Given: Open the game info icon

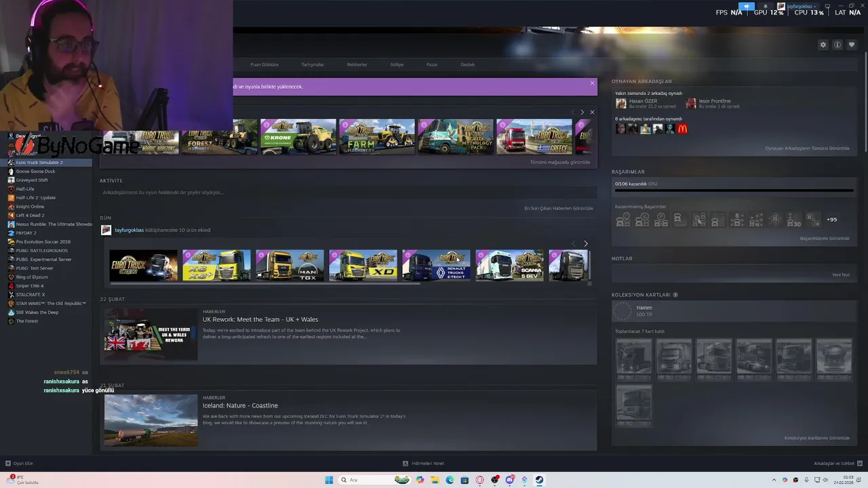Looking at the screenshot, I should coord(837,45).
